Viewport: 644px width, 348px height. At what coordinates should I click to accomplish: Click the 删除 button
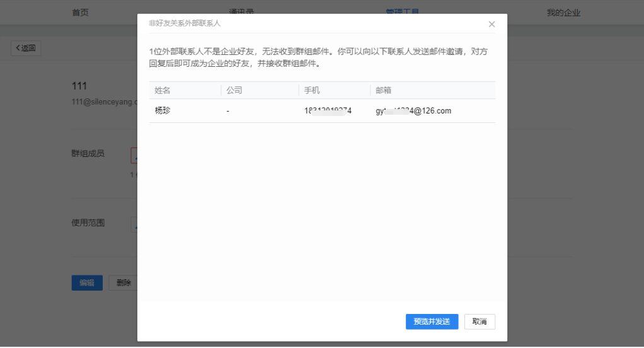pyautogui.click(x=123, y=283)
